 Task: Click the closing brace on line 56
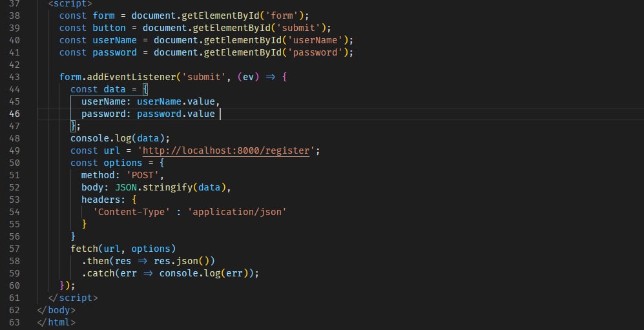73,236
